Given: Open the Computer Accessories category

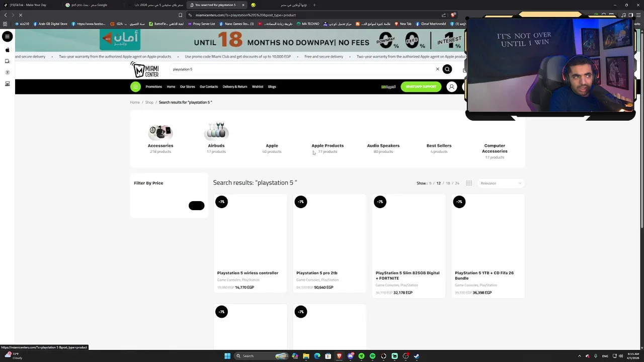Looking at the screenshot, I should [495, 148].
